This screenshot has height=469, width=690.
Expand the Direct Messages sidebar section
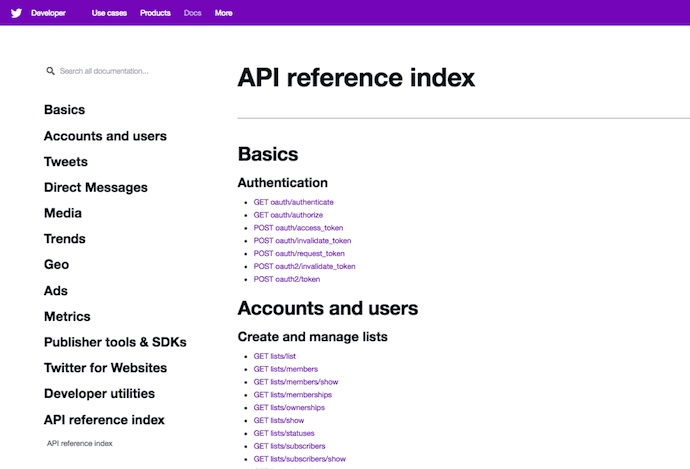point(95,188)
